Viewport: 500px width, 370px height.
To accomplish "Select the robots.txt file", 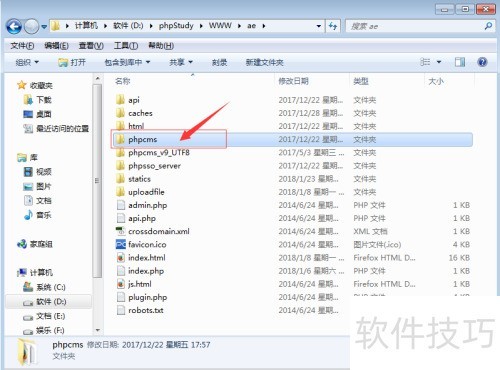I will 140,310.
